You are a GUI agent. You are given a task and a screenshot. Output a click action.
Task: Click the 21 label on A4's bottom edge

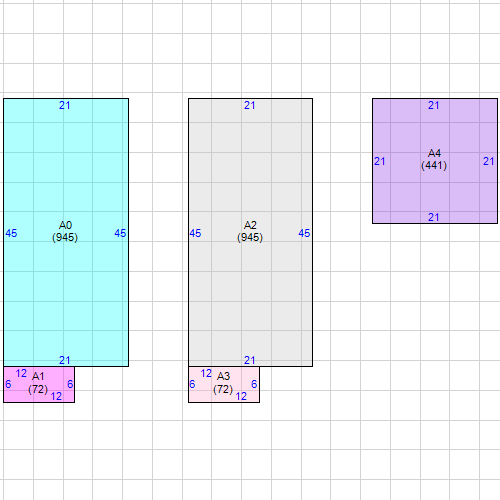pos(434,217)
